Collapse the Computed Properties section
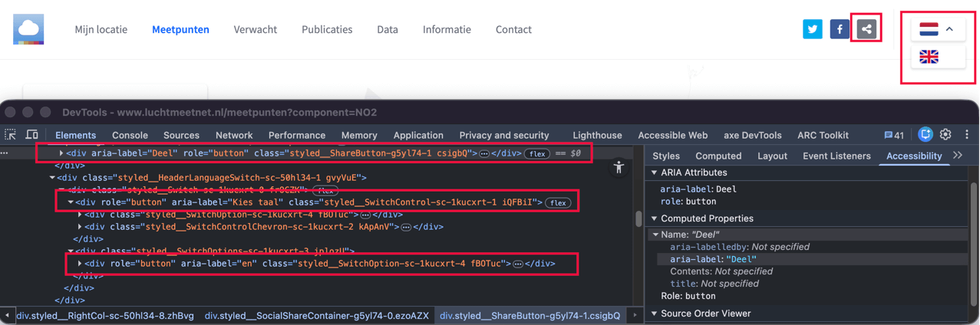The image size is (980, 325). [655, 218]
